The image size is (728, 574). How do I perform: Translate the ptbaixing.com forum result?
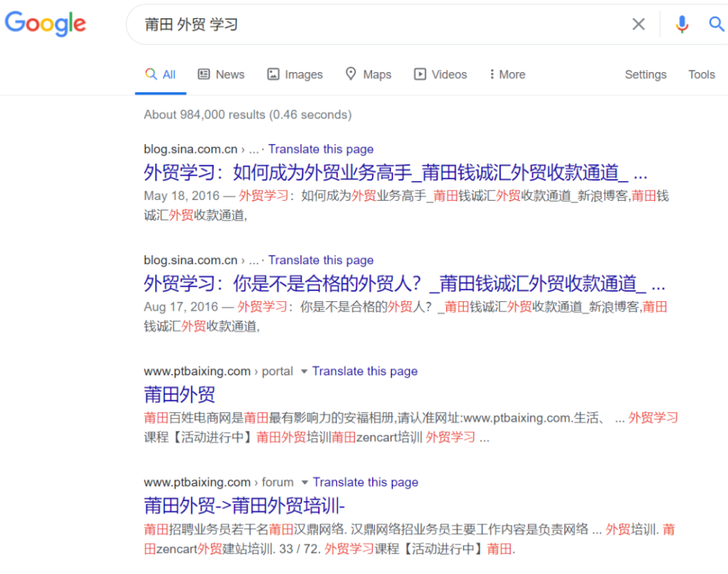point(365,482)
